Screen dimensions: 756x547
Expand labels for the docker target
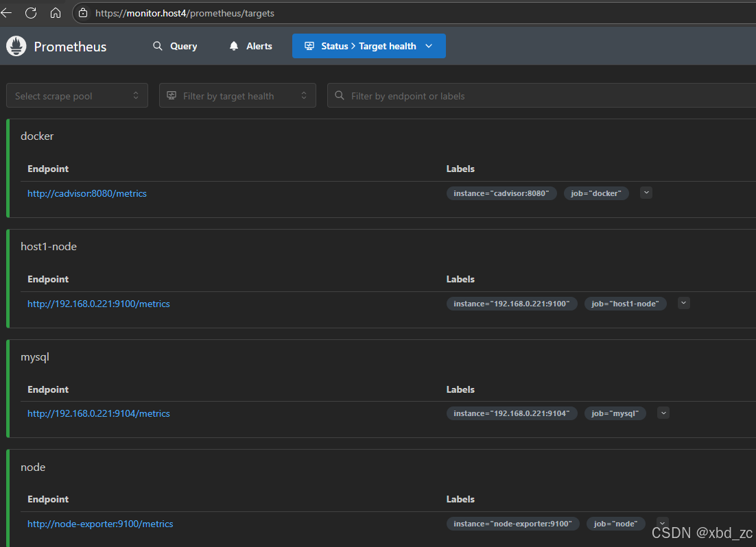646,193
